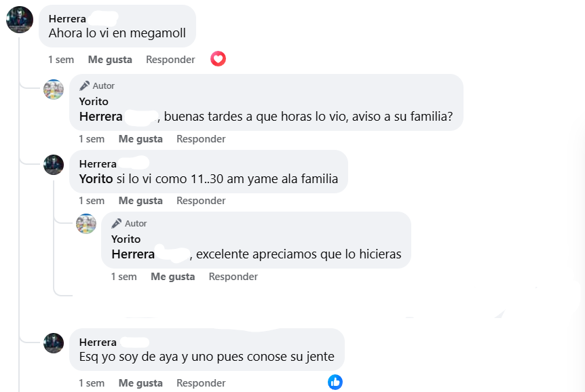Screen dimensions: 585x392
Task: Open Yorito's name on the excelente reply
Action: tap(126, 238)
